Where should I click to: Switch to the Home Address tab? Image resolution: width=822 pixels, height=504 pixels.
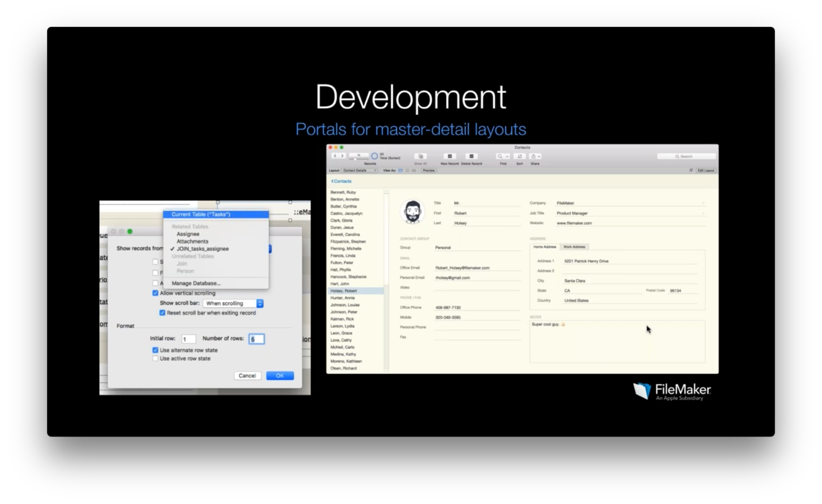pyautogui.click(x=545, y=247)
